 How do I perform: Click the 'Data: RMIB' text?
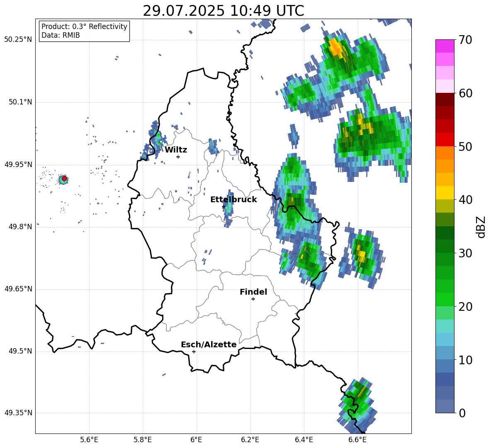point(61,35)
